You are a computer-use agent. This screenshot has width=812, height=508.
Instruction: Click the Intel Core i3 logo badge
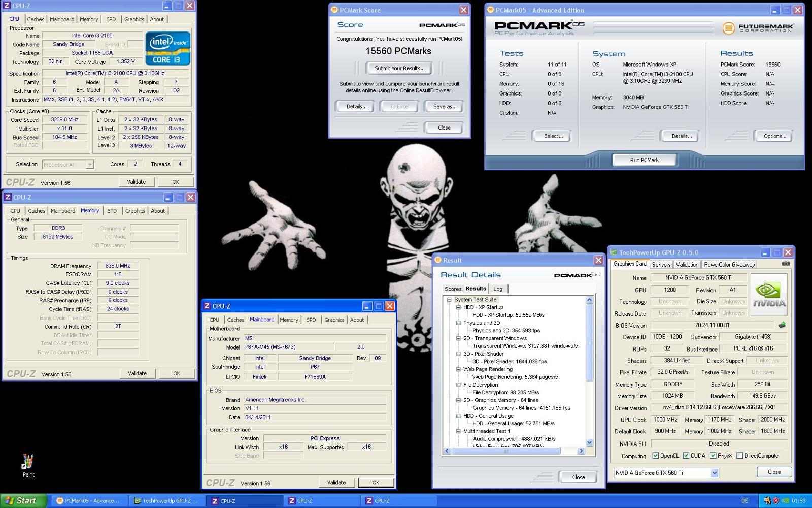point(168,48)
